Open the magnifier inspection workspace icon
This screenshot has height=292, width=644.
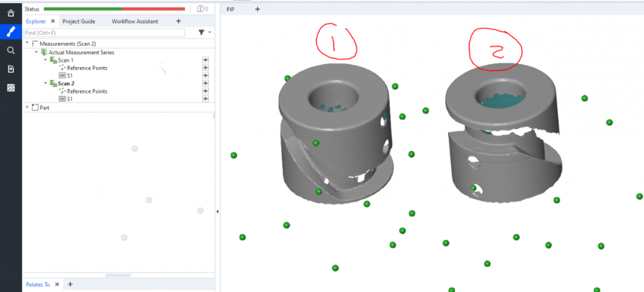click(x=10, y=50)
